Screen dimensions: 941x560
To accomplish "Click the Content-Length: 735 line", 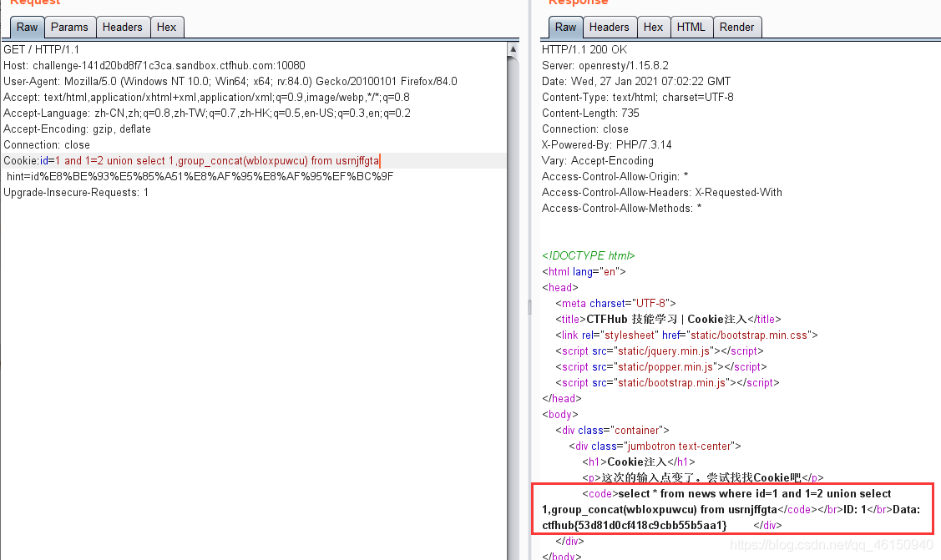I will (x=590, y=114).
